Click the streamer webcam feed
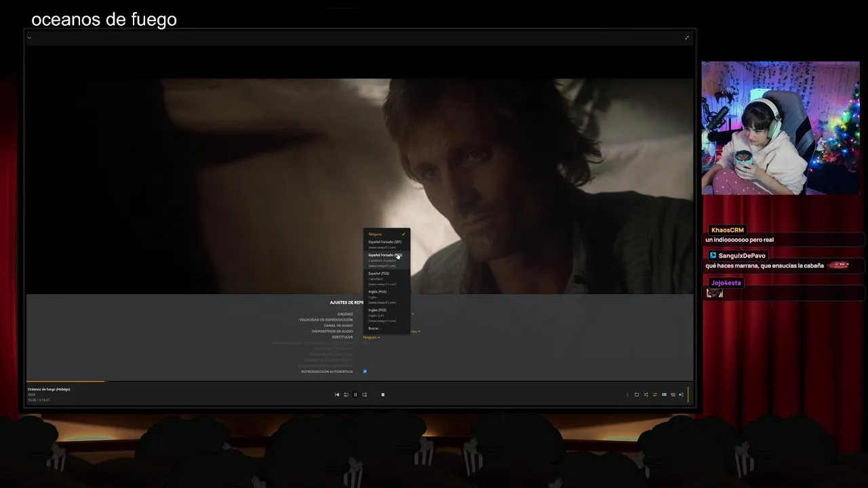The width and height of the screenshot is (868, 488). pos(781,128)
